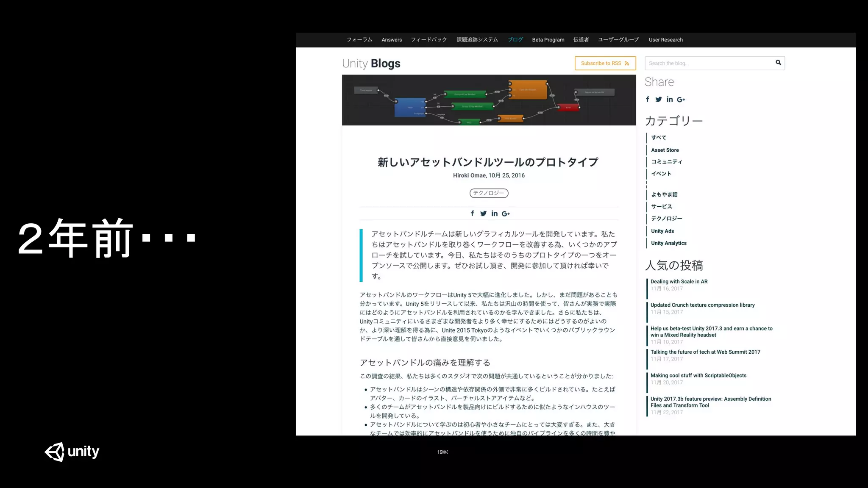Click the 2年前 slide heading text
This screenshot has width=868, height=488.
click(107, 238)
